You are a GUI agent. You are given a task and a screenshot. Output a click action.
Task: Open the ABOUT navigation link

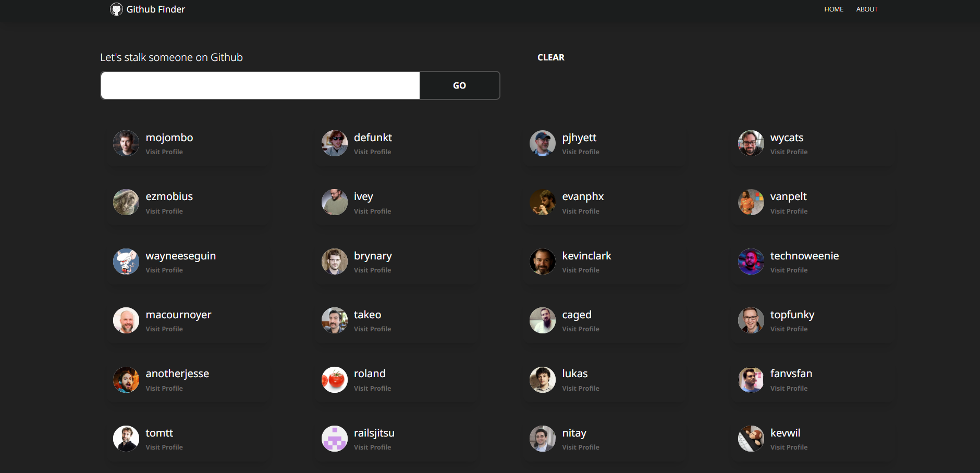(867, 9)
